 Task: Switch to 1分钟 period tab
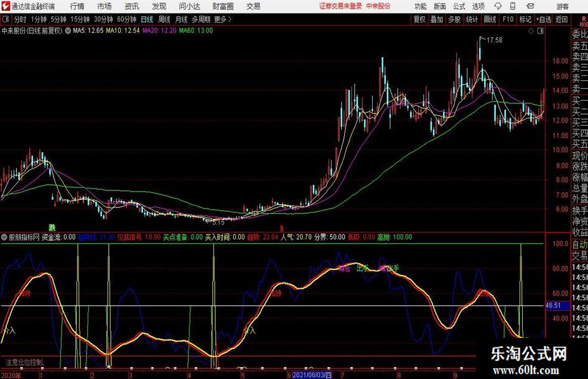click(38, 19)
